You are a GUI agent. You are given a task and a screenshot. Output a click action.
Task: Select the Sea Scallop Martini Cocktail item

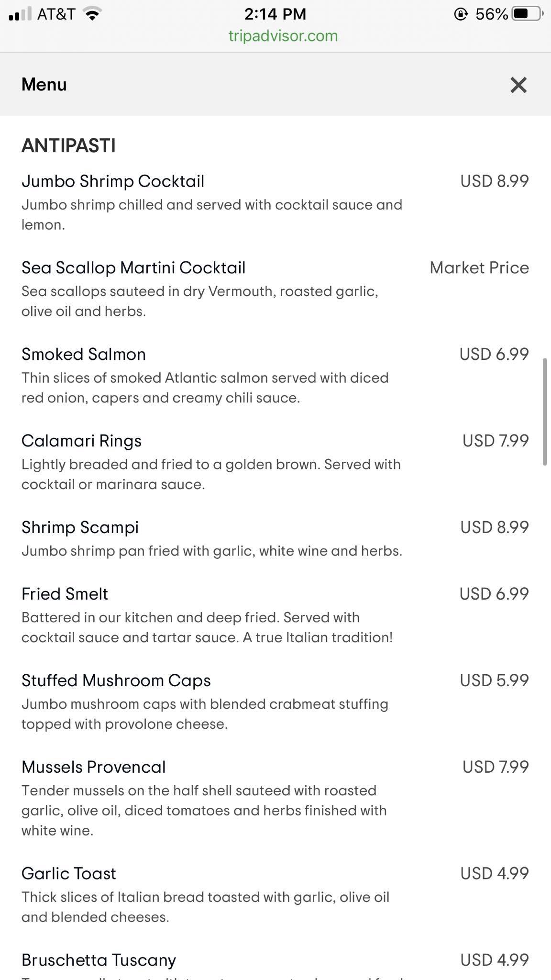tap(133, 268)
